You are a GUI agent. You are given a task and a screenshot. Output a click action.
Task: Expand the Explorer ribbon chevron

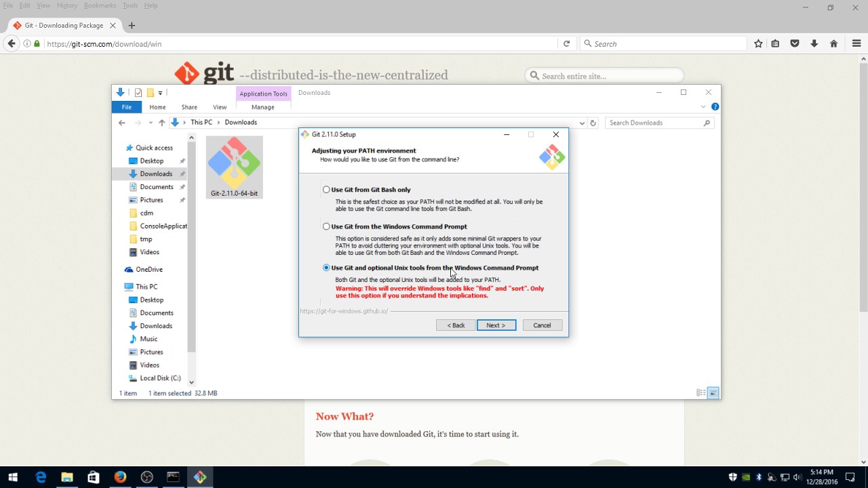[703, 106]
